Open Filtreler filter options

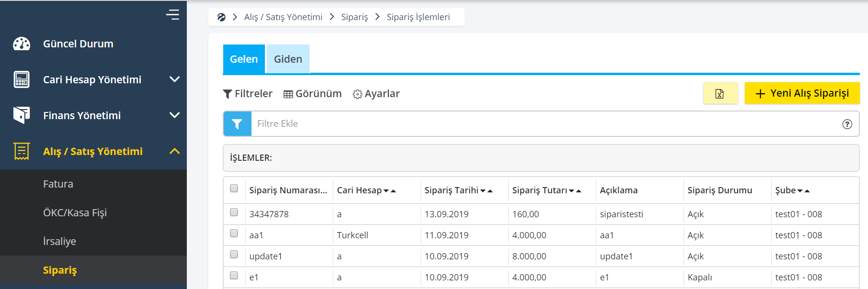coord(248,94)
